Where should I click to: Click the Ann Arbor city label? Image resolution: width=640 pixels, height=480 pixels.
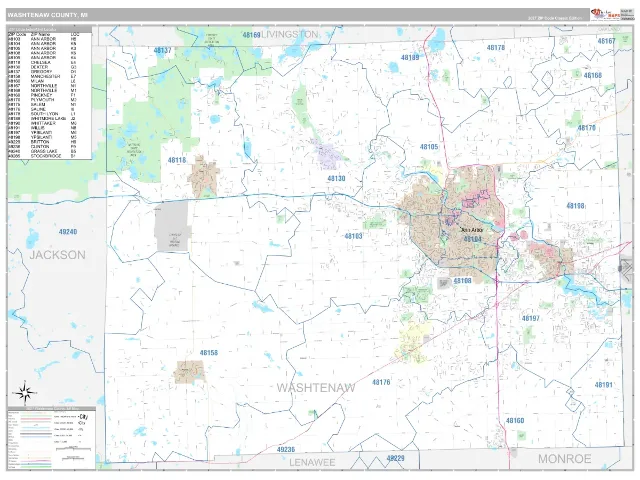(472, 230)
